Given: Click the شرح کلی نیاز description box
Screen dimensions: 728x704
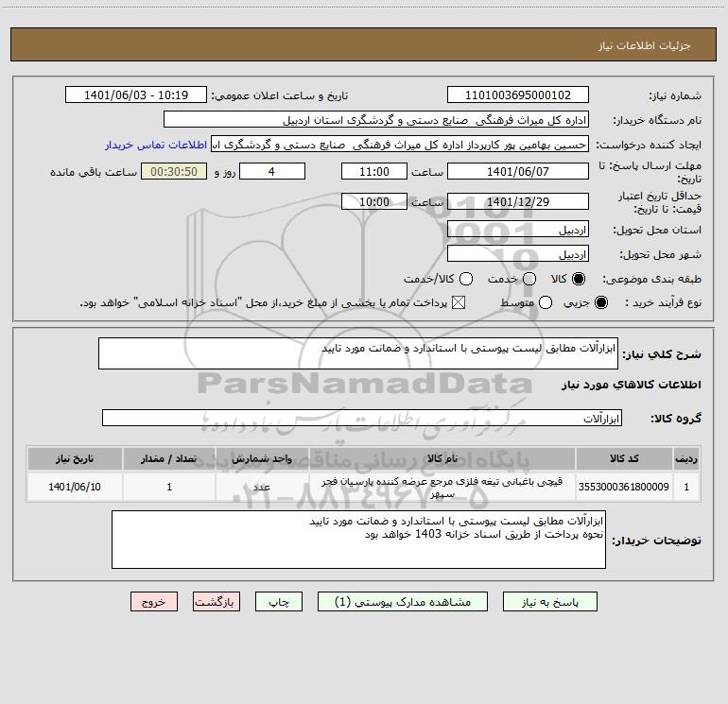Looking at the screenshot, I should (x=358, y=353).
